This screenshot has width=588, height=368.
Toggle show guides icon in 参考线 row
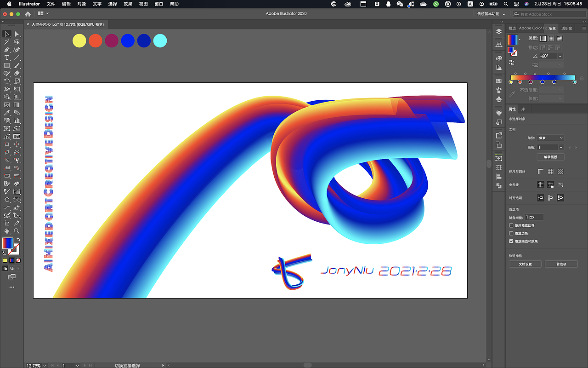541,184
